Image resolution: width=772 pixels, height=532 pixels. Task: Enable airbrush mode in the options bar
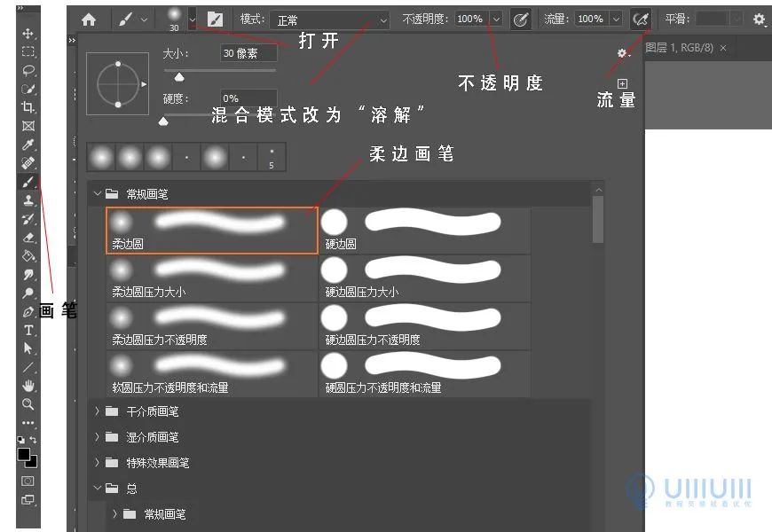pos(641,18)
